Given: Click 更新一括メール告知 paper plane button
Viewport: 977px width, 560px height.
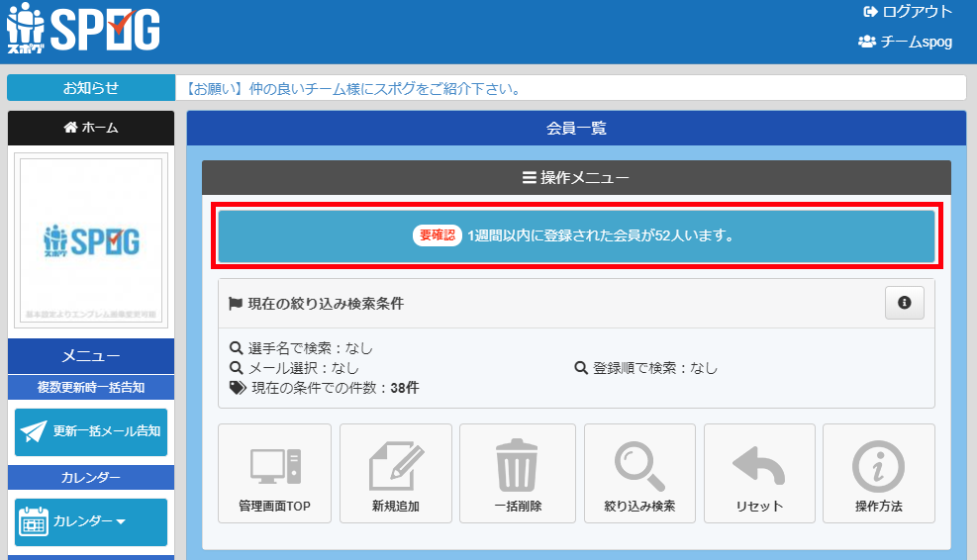Looking at the screenshot, I should 91,431.
